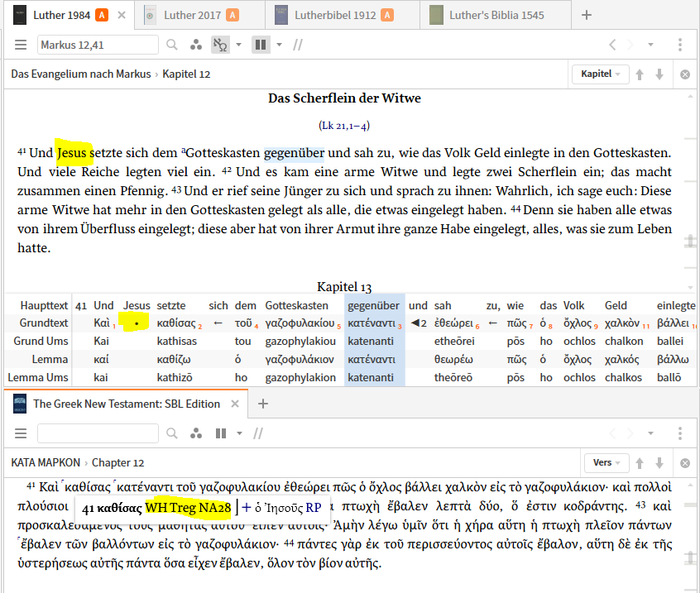This screenshot has width=700, height=593.
Task: Click the KATA MAPKON breadcrumb
Action: click(46, 462)
